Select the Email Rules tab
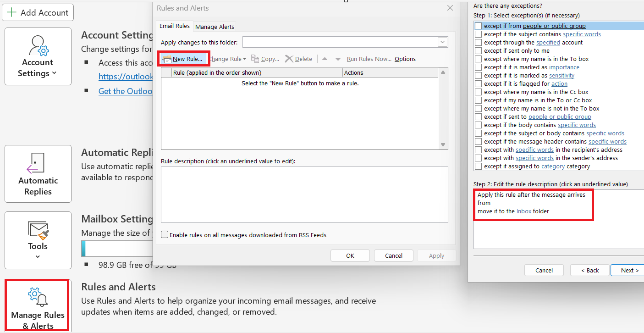644x333 pixels. [x=174, y=26]
